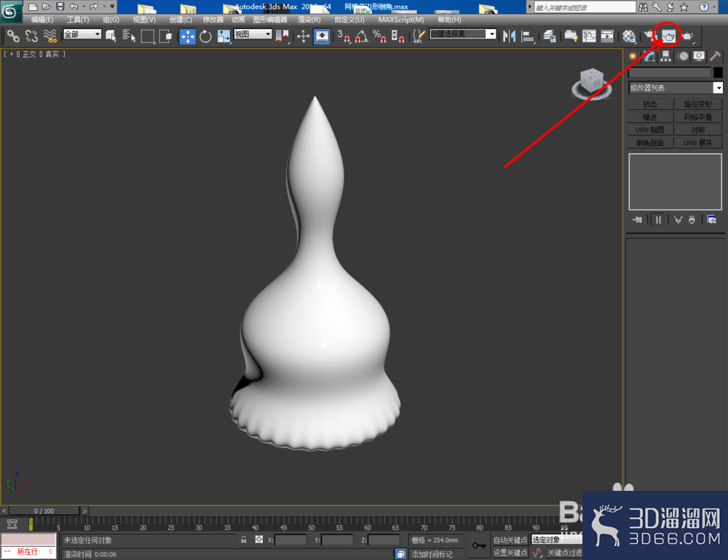Click the Align tool icon
This screenshot has width=728, height=560.
pyautogui.click(x=527, y=36)
